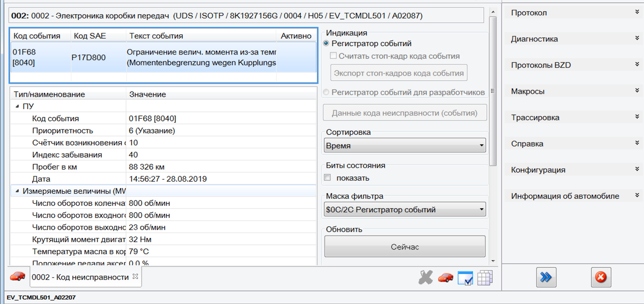This screenshot has height=304, width=644.
Task: Expand the Протоколы BZD side menu
Action: tap(574, 65)
